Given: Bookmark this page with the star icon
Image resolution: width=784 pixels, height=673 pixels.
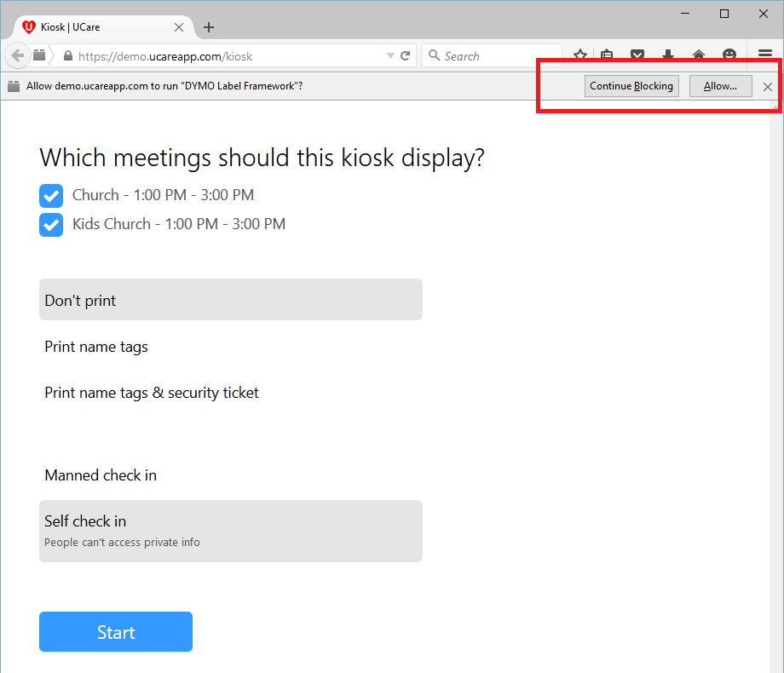Looking at the screenshot, I should [580, 55].
